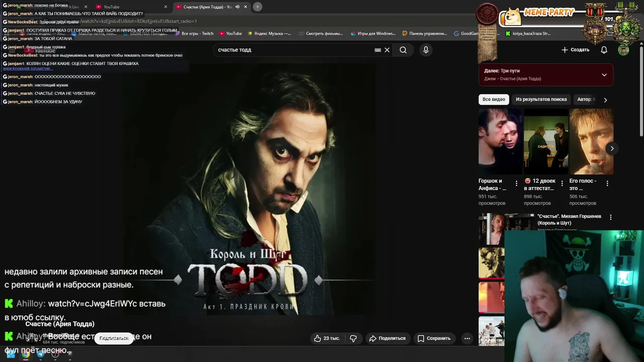Like the video showing 23 тыс.
The height and width of the screenshot is (362, 644).
click(x=327, y=338)
